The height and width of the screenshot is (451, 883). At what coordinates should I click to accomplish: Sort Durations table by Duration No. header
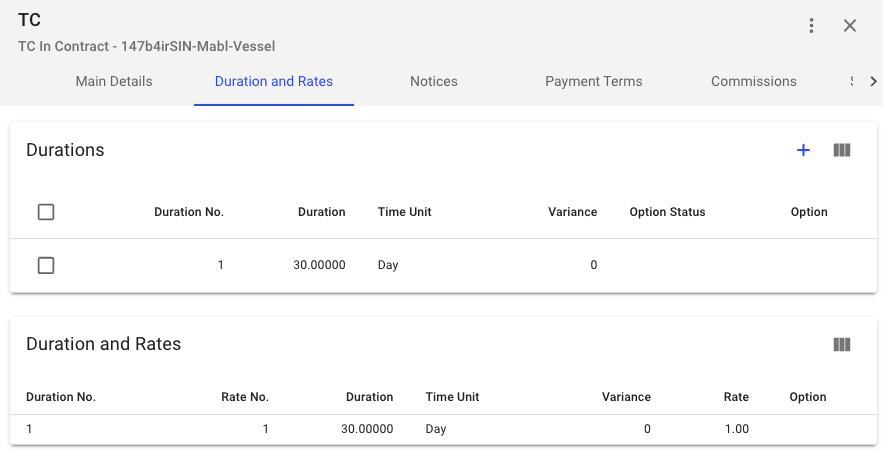point(189,212)
